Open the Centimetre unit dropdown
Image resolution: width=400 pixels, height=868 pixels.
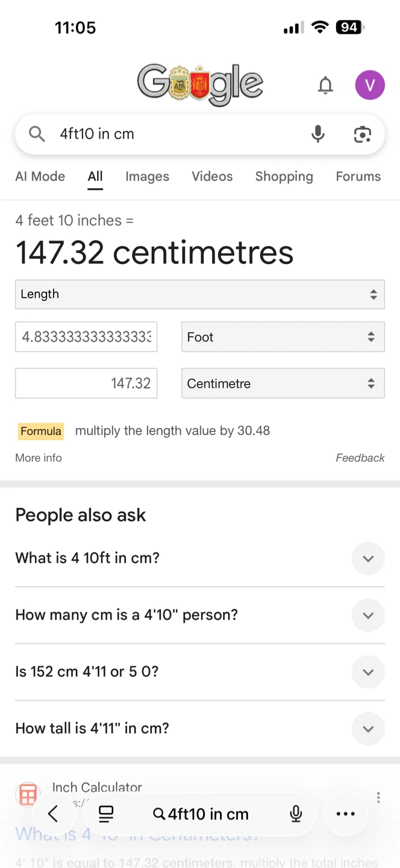(283, 383)
